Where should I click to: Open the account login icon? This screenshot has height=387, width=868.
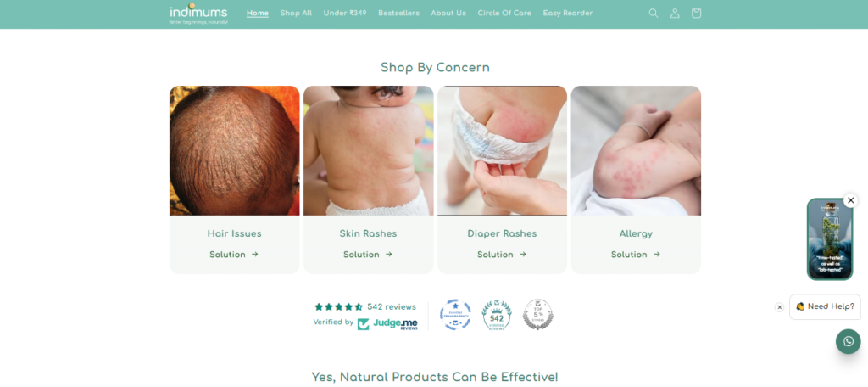675,14
